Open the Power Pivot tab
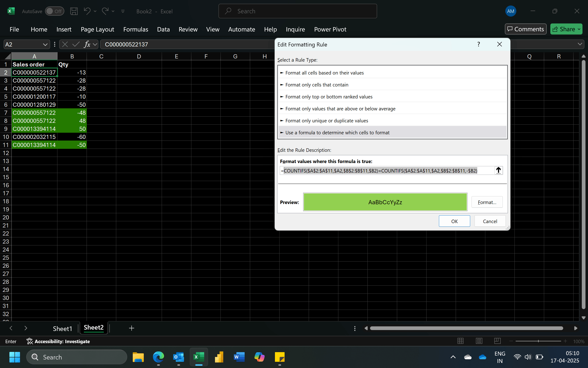Screen dimensions: 588x368 pos(330,29)
